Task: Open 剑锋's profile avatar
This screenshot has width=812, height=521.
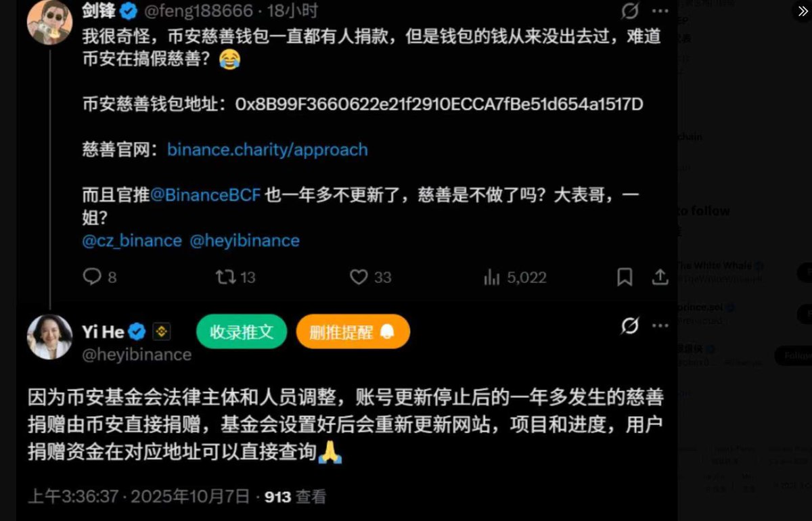Action: pos(49,22)
